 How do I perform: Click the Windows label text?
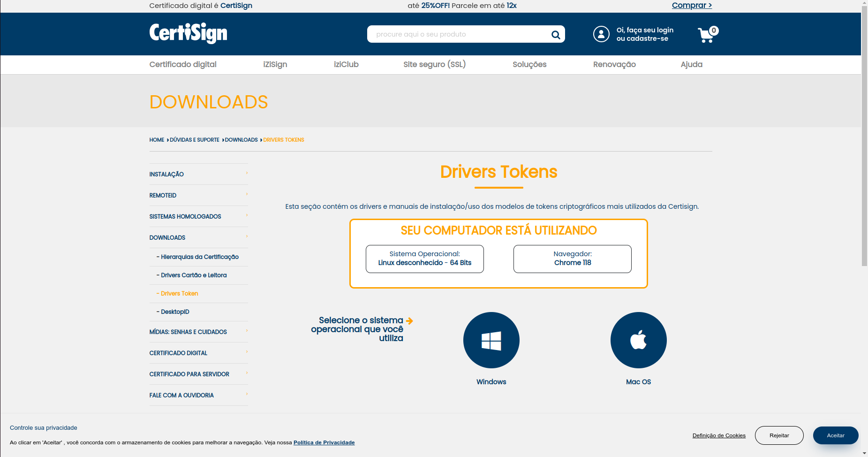pyautogui.click(x=491, y=382)
